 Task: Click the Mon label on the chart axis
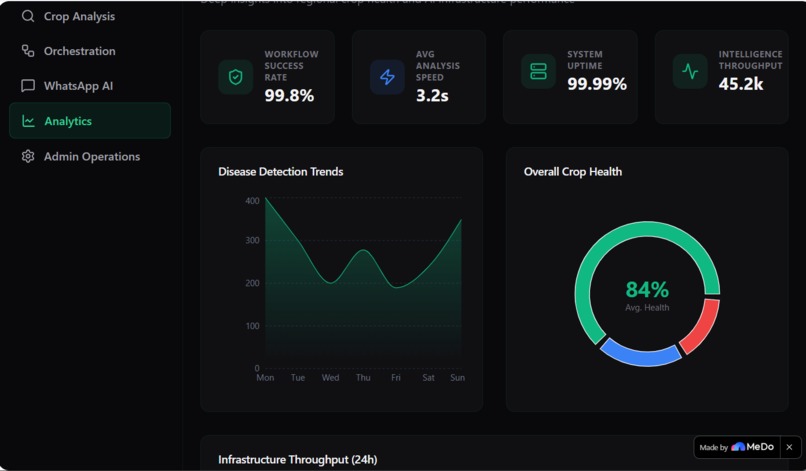tap(265, 377)
